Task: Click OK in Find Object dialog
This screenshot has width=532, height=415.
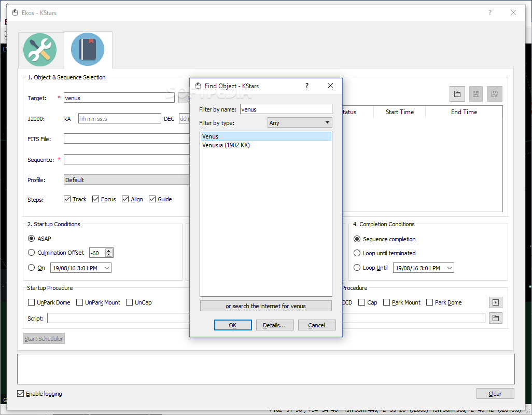Action: pos(233,325)
